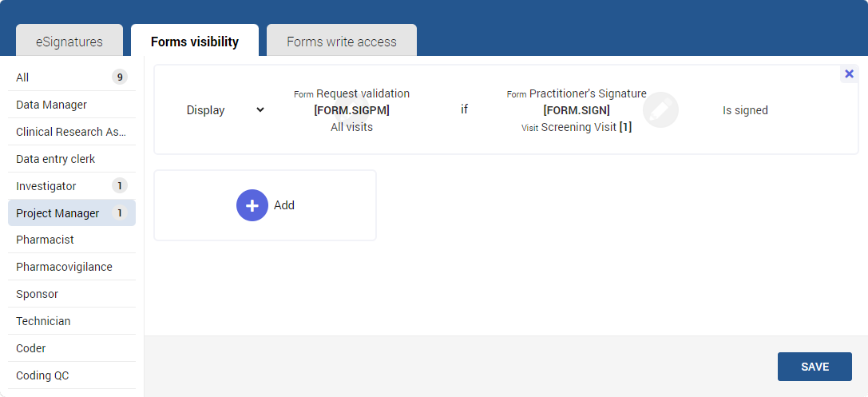Select the All roles entry
Viewport: 868px width, 397px height.
71,77
